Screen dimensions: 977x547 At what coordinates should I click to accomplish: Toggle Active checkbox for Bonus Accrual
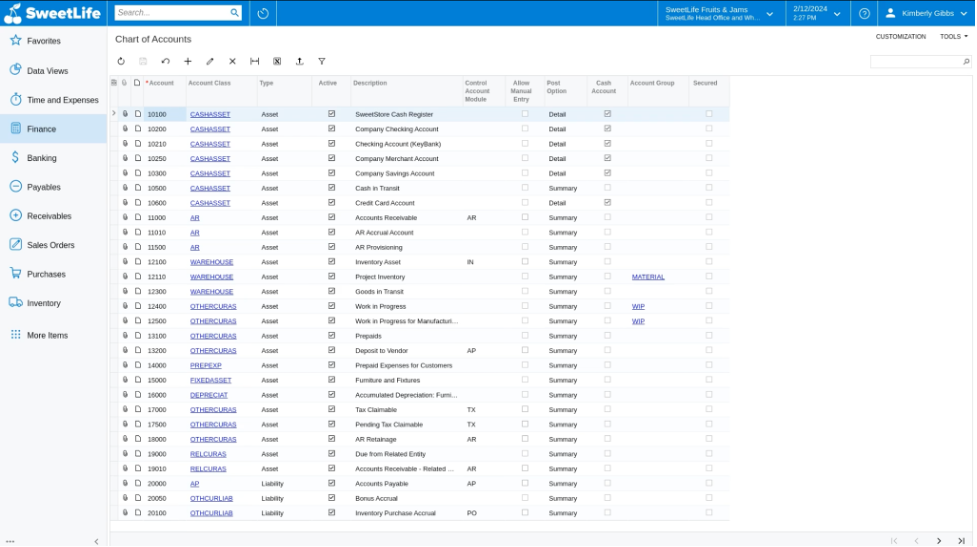[331, 498]
